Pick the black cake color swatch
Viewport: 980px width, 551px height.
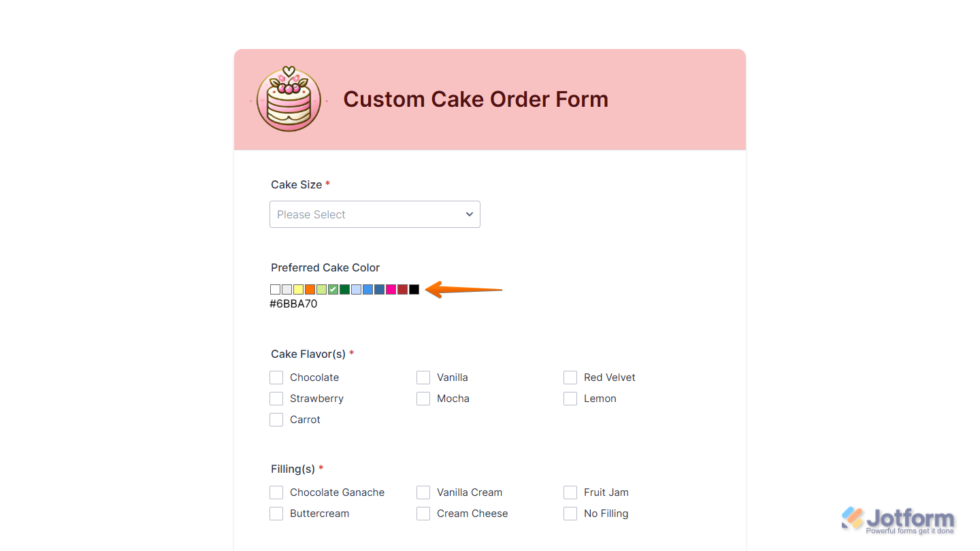(x=414, y=289)
